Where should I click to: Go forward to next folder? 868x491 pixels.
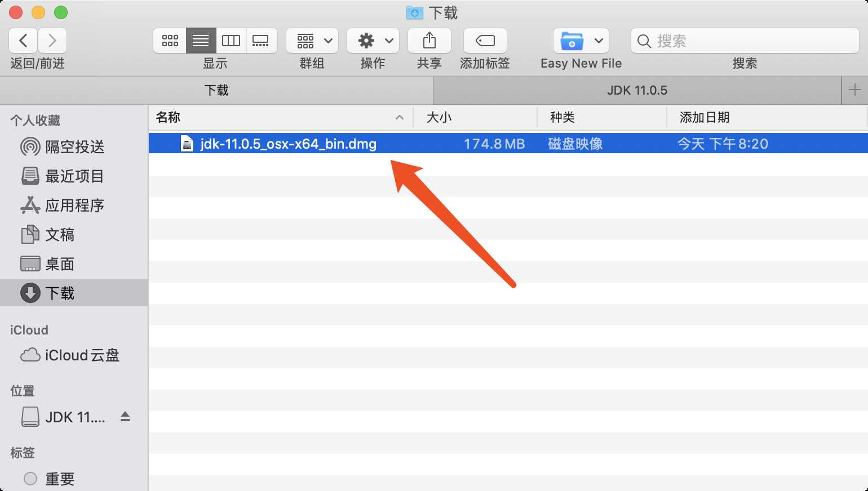[x=52, y=41]
